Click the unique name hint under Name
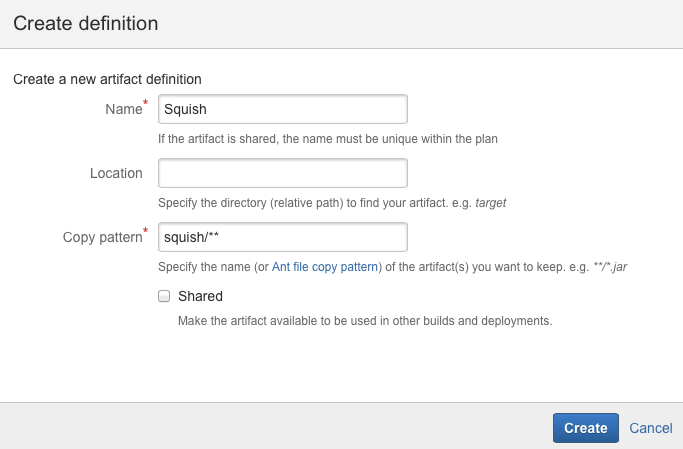 [x=328, y=139]
